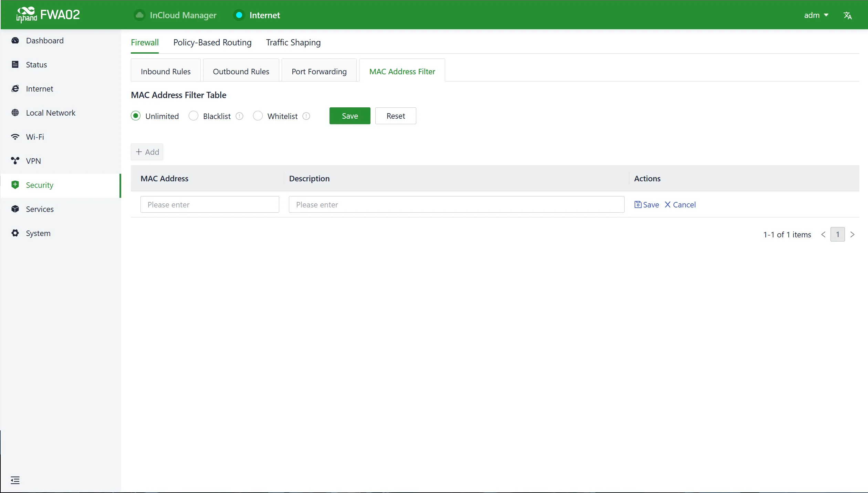Click the Security shield icon
The width and height of the screenshot is (868, 493).
[x=15, y=185]
